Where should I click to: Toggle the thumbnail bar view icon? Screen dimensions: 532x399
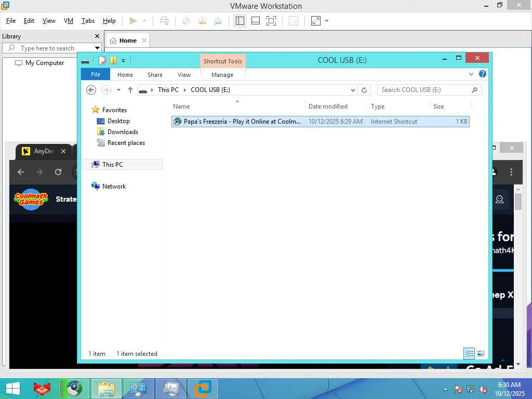(x=256, y=21)
